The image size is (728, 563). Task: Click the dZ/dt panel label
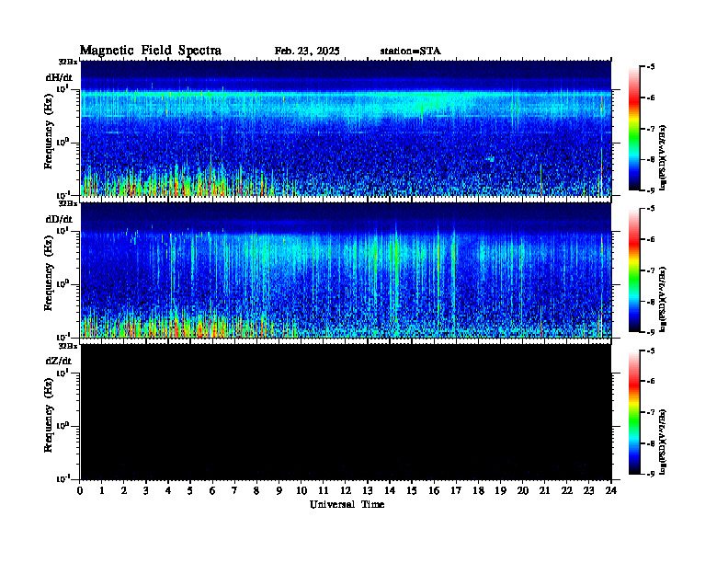click(59, 361)
